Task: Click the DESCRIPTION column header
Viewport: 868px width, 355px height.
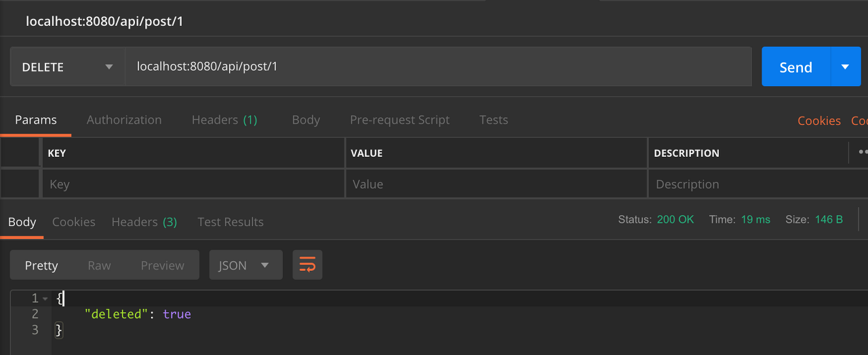Action: pos(686,153)
